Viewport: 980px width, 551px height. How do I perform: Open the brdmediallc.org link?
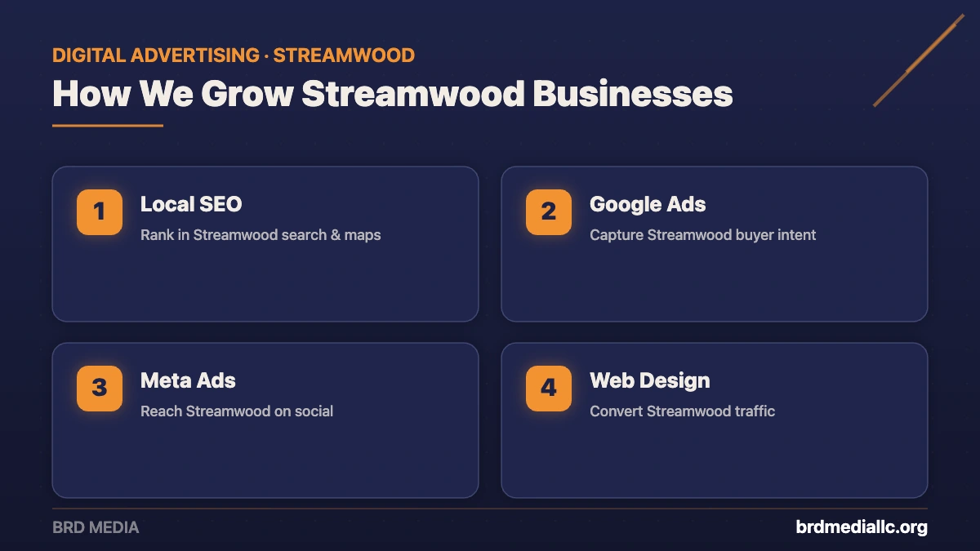[862, 527]
